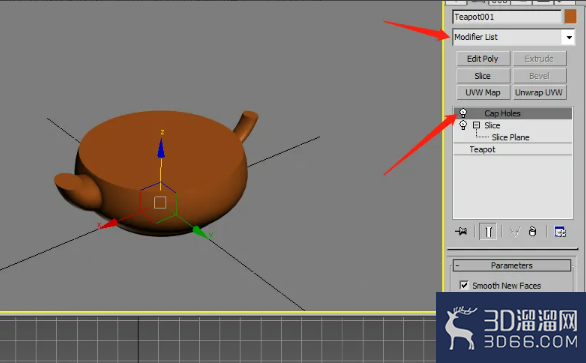Viewport: 586px width, 363px height.
Task: Apply the UVW Map modifier button
Action: point(483,92)
